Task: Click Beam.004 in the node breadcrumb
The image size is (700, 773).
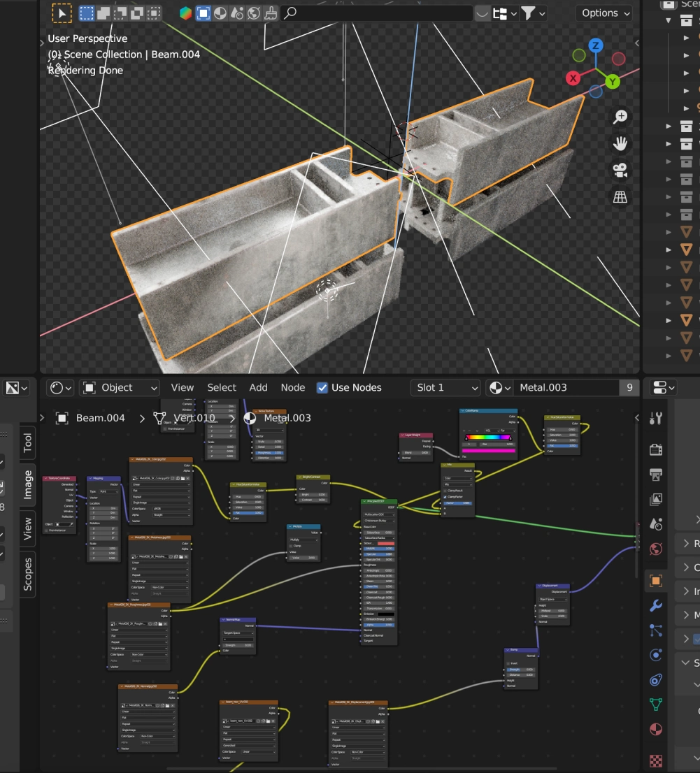Action: click(x=100, y=418)
